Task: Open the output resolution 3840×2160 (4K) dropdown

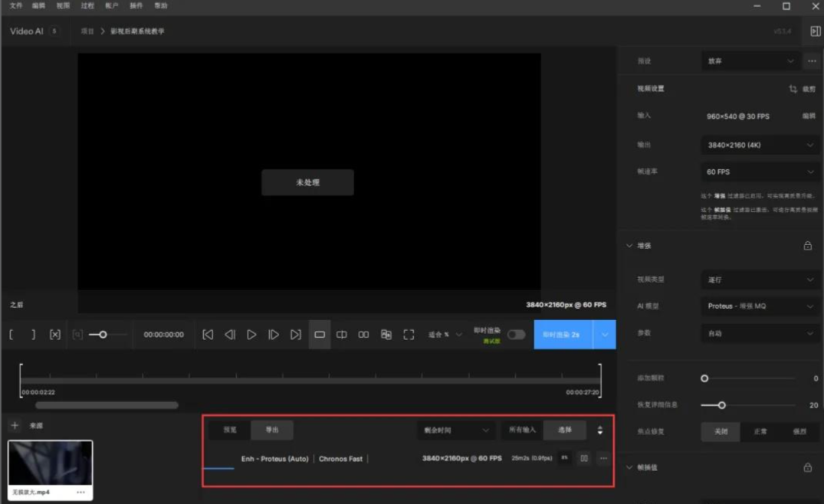Action: tap(759, 145)
